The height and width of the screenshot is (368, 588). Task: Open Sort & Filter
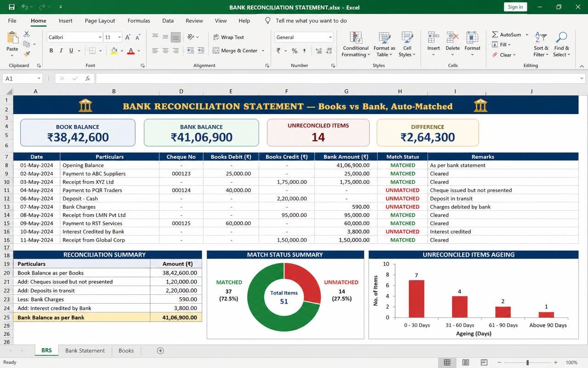pyautogui.click(x=541, y=44)
